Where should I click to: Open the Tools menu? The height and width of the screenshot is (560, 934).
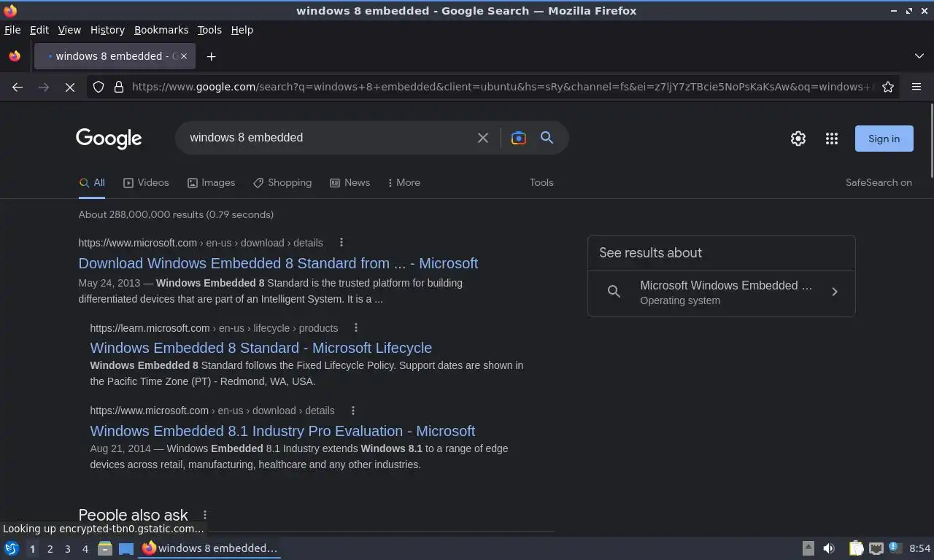click(209, 30)
